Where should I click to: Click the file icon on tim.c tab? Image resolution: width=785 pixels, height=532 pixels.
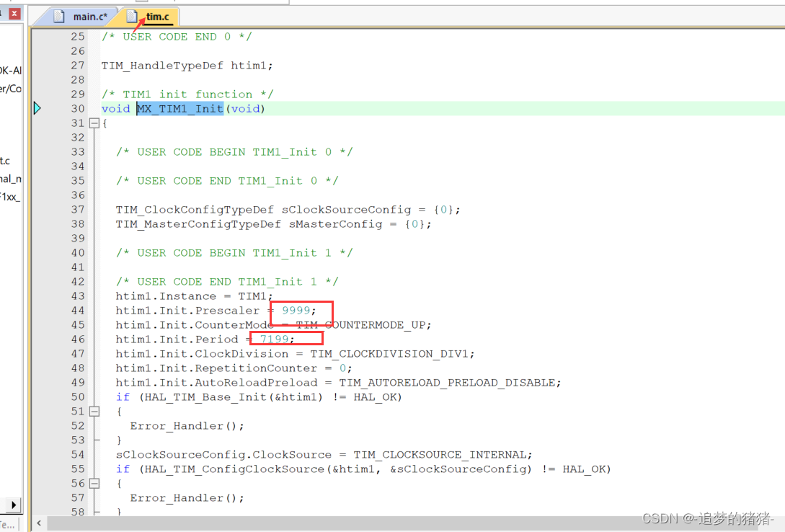point(132,17)
